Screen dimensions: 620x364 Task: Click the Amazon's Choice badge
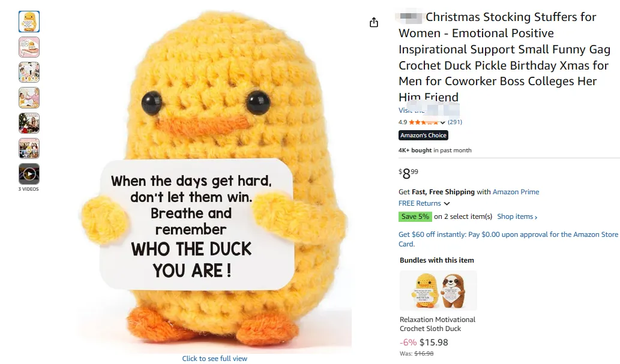tap(424, 135)
